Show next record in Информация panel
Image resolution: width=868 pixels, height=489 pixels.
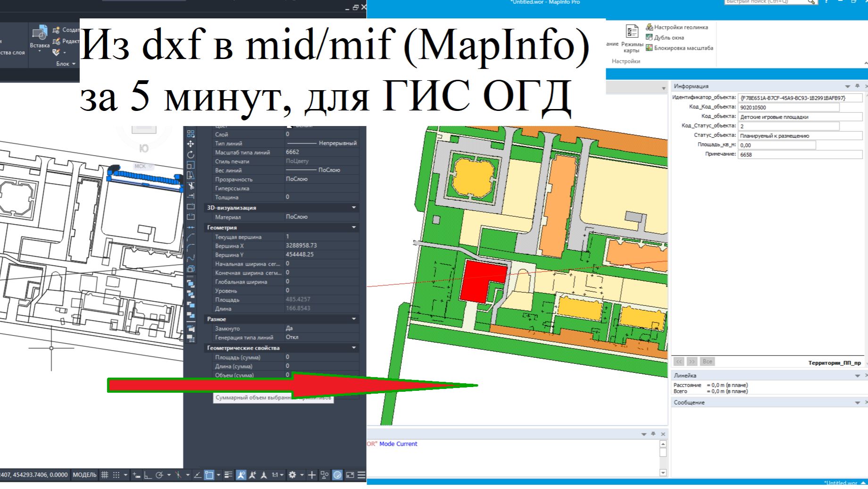point(692,362)
